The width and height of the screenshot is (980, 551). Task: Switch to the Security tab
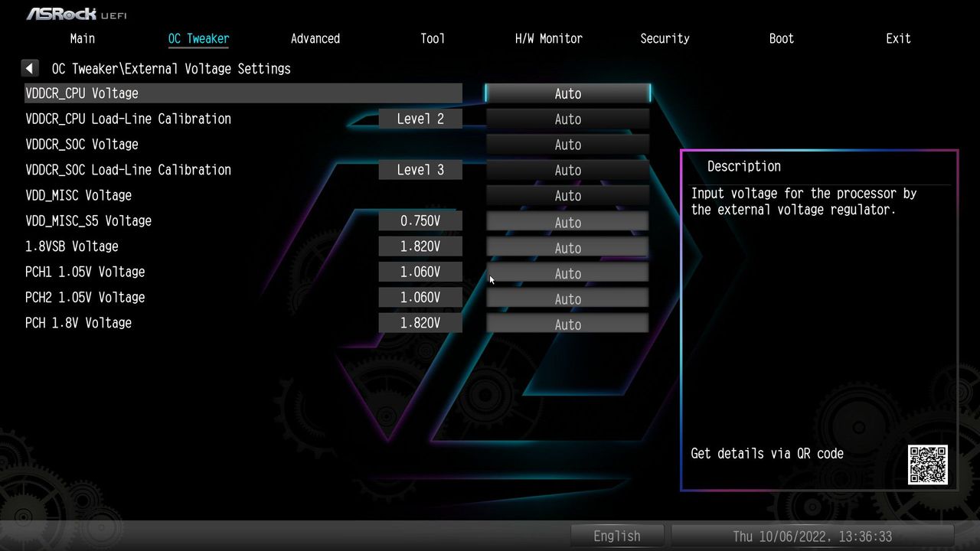665,38
